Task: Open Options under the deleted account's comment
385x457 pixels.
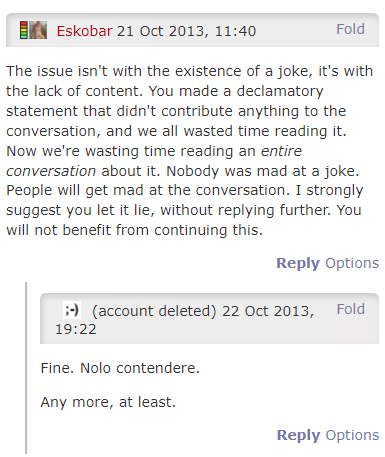Action: coord(352,435)
